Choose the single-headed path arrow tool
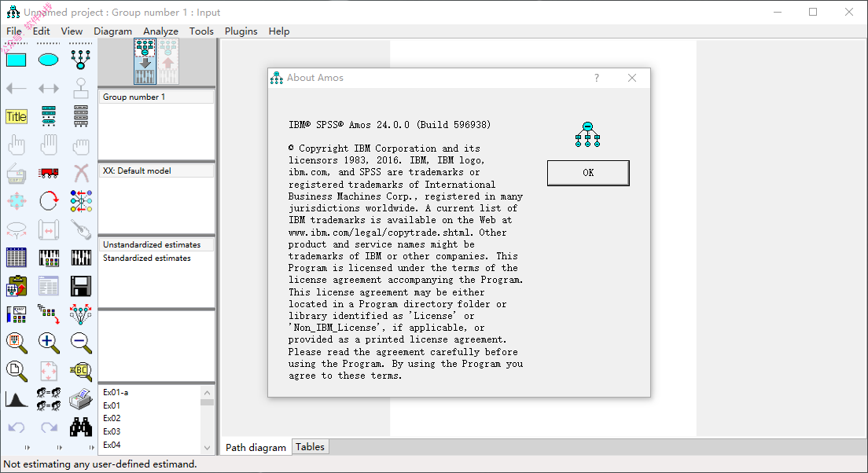This screenshot has width=868, height=473. point(16,88)
